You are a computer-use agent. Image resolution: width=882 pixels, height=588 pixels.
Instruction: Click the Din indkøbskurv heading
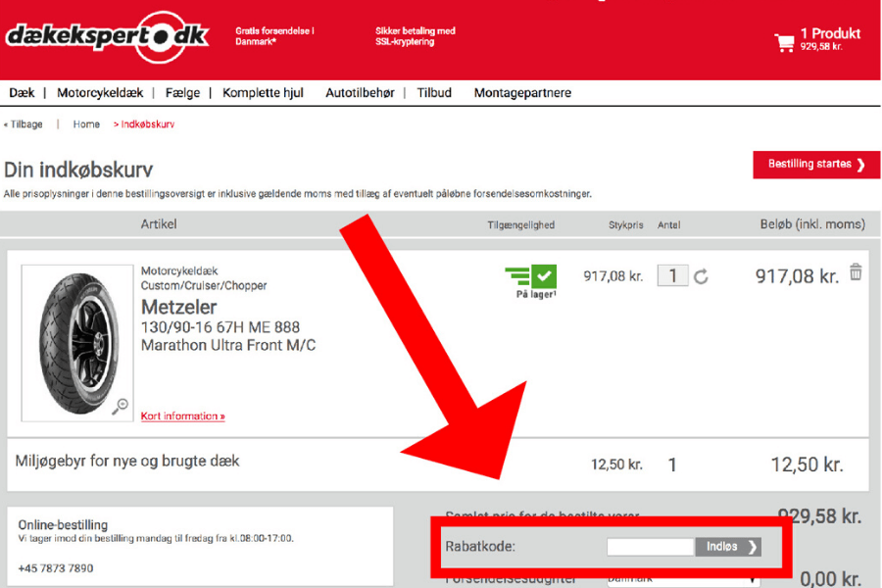tap(78, 170)
